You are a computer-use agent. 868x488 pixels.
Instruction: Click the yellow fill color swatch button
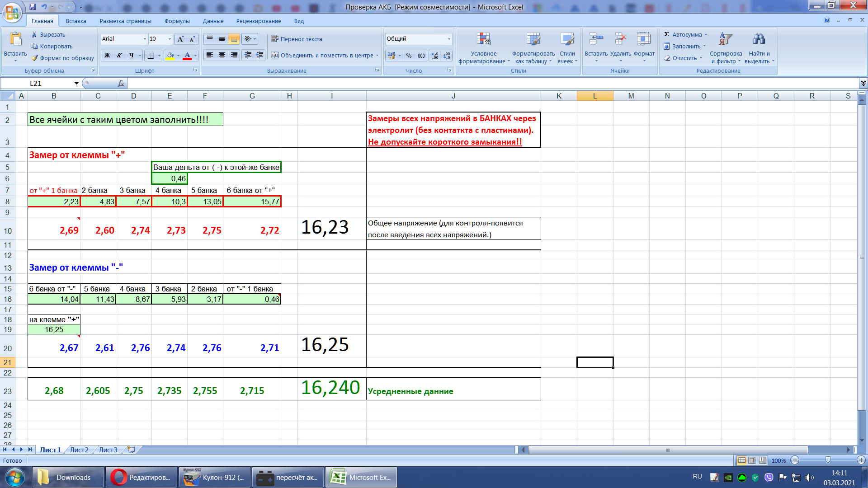click(170, 56)
